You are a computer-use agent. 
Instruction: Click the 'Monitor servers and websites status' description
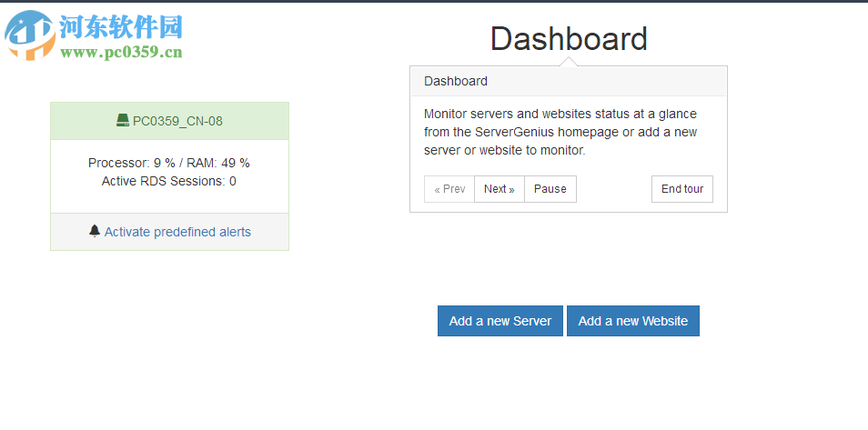pos(560,132)
